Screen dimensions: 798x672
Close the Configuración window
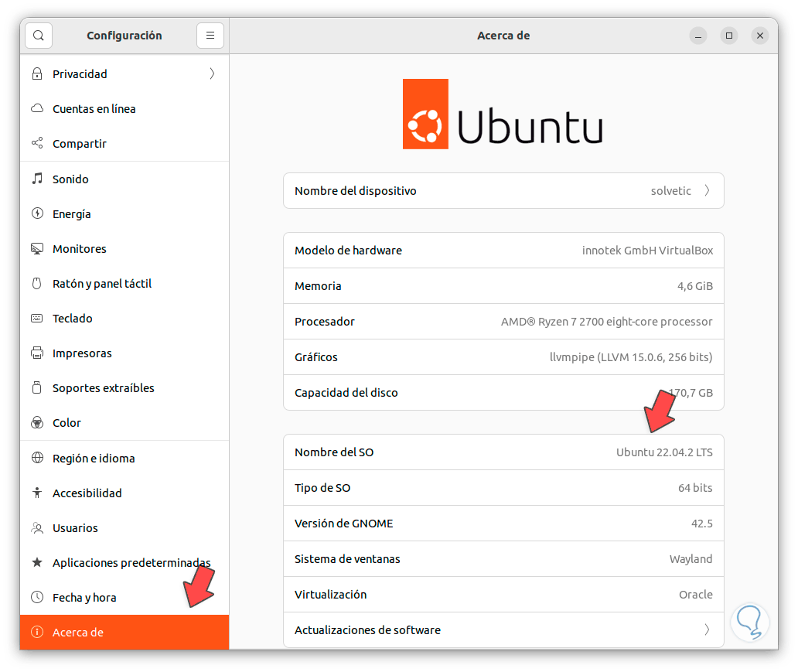click(x=760, y=36)
